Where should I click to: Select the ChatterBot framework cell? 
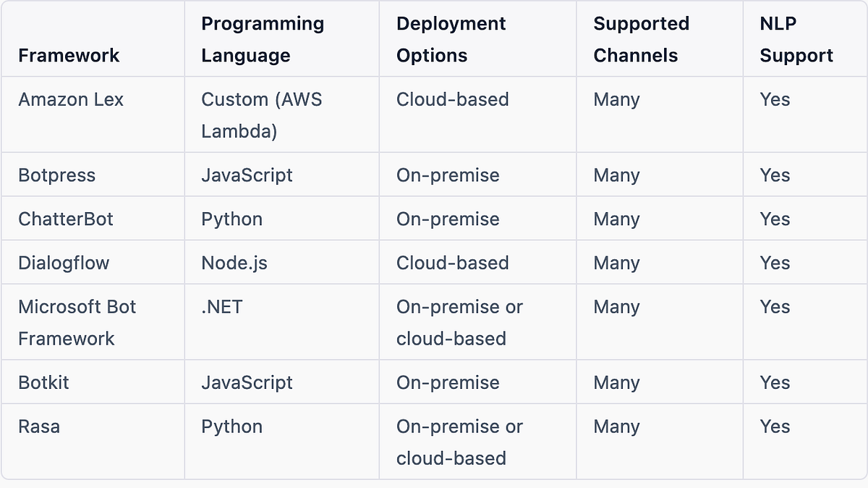point(66,219)
